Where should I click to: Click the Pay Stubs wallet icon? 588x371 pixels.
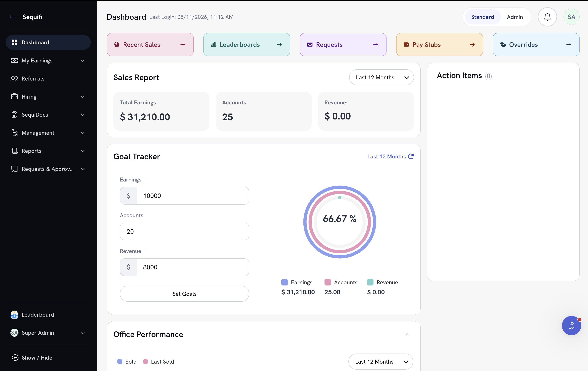point(406,44)
